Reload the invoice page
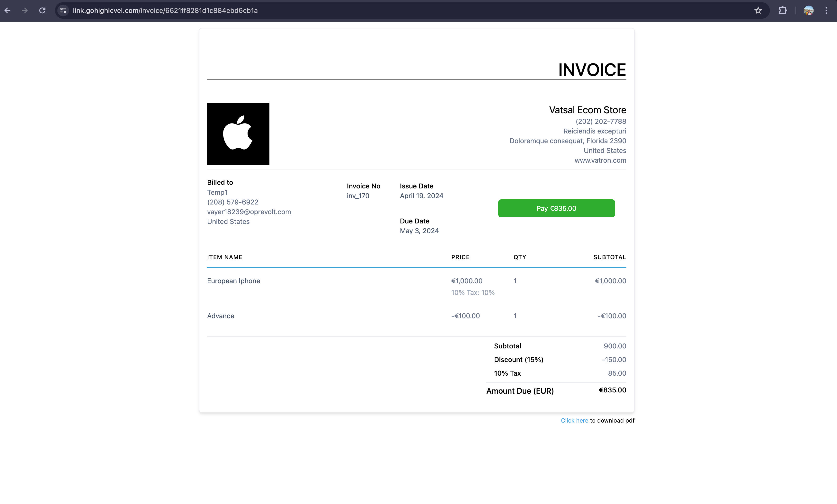 42,10
